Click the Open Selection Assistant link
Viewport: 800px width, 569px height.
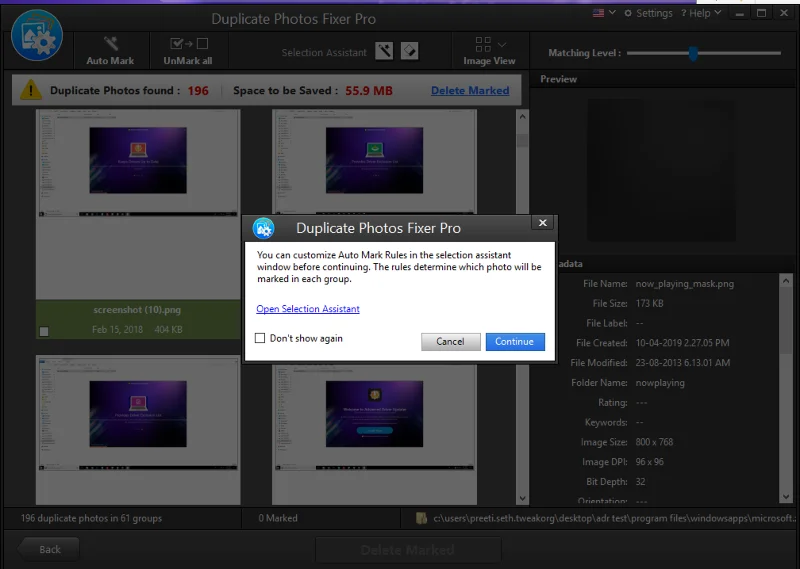(308, 309)
